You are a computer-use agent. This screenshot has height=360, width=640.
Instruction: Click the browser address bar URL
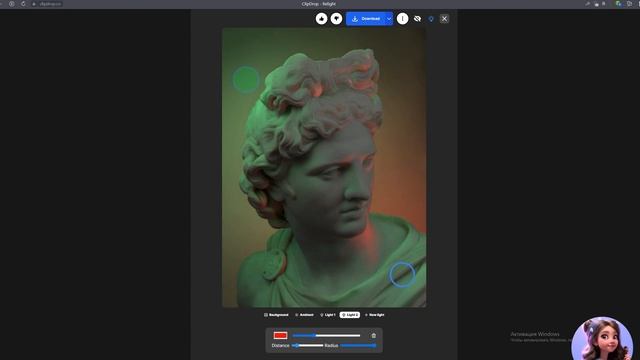tap(50, 4)
